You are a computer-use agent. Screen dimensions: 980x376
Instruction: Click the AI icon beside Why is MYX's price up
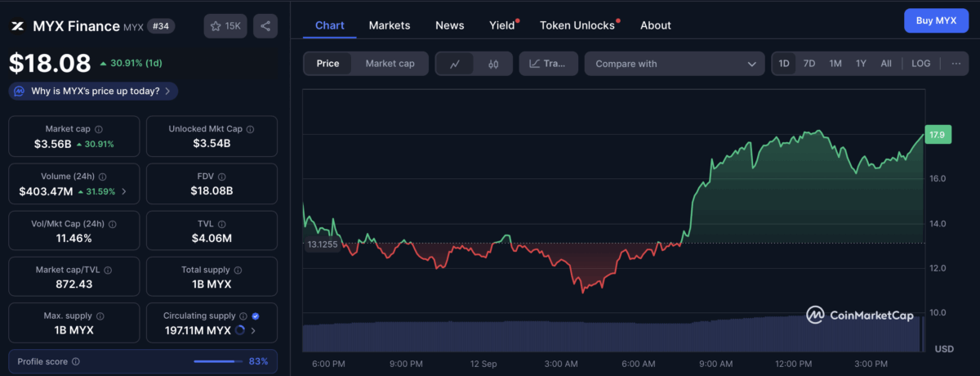click(x=20, y=92)
